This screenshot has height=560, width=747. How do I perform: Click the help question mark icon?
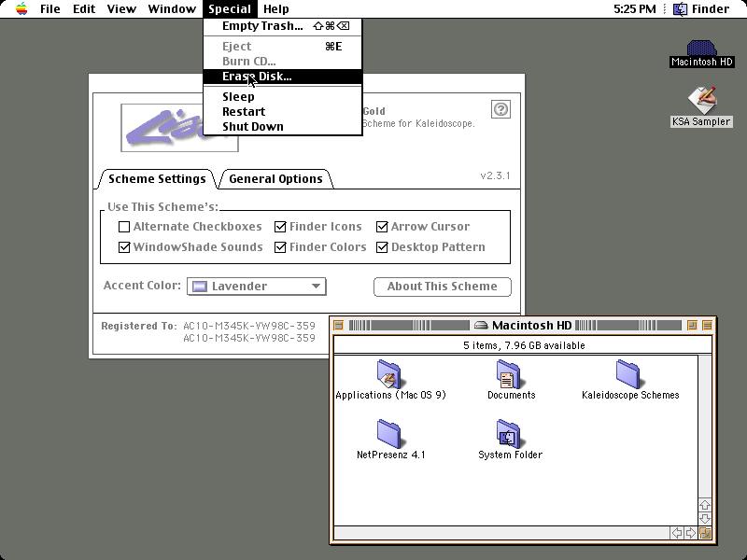click(500, 109)
